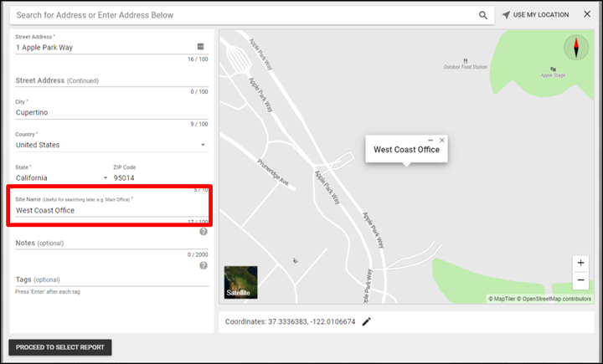Close the West Coast Office popup

[x=442, y=140]
